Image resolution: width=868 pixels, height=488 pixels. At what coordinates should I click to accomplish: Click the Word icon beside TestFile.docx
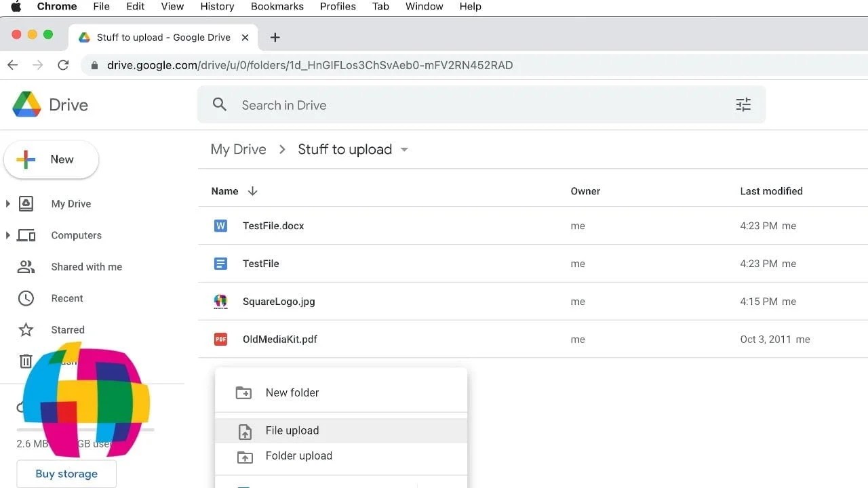point(220,226)
